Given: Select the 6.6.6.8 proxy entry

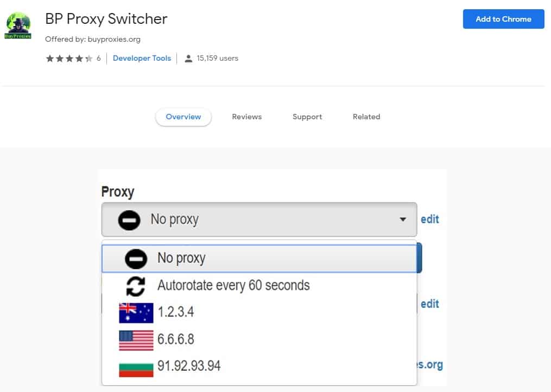Looking at the screenshot, I should coord(259,339).
